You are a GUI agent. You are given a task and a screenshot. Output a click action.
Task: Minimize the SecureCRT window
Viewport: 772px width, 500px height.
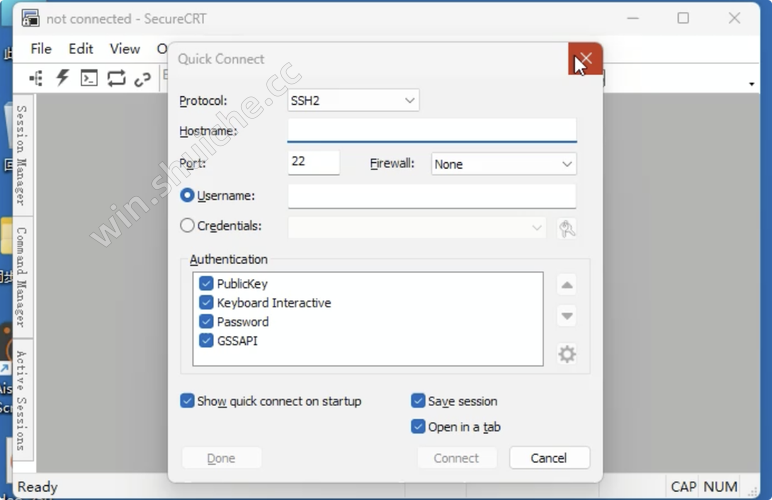(x=633, y=18)
